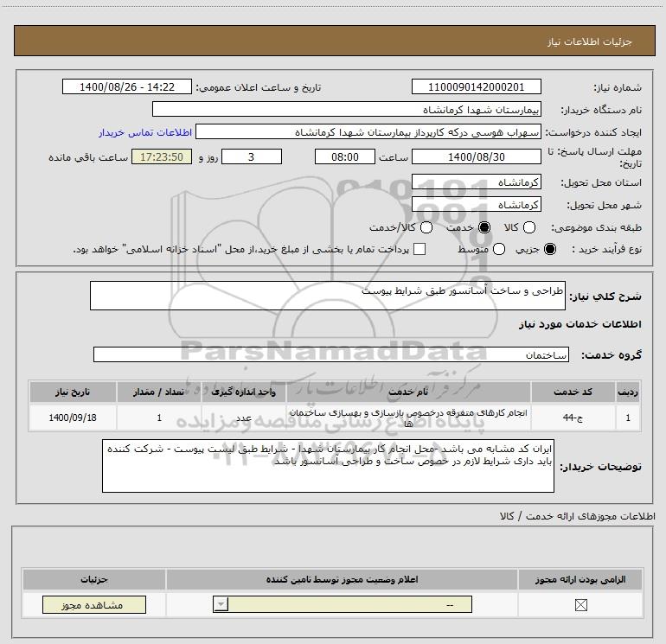Click the remaining time 17:23:50 field
The width and height of the screenshot is (666, 644).
[x=162, y=156]
